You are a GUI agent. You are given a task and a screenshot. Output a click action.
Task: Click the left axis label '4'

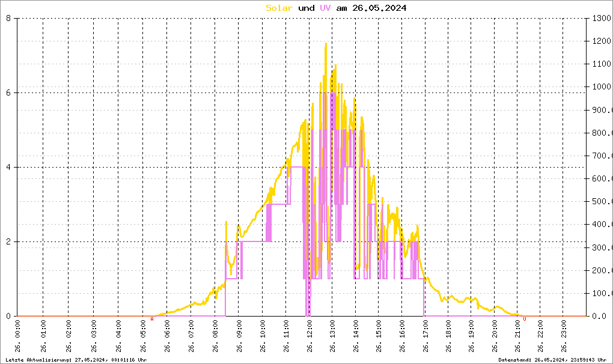coord(8,168)
